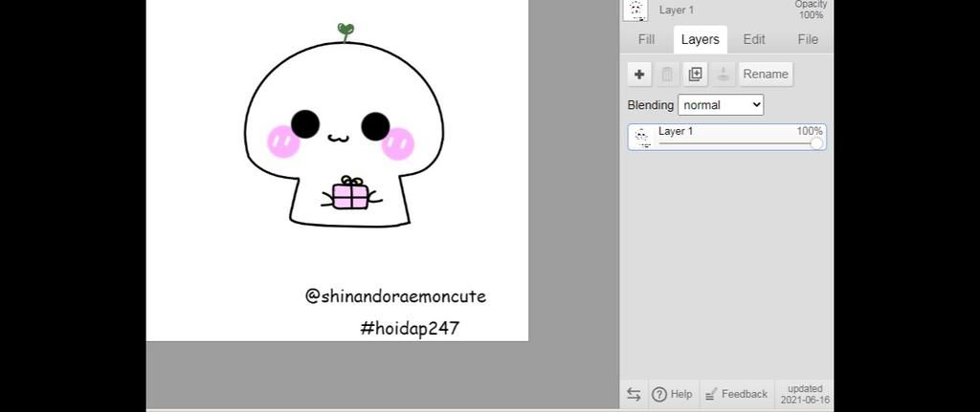Select the Layers tab

[700, 39]
